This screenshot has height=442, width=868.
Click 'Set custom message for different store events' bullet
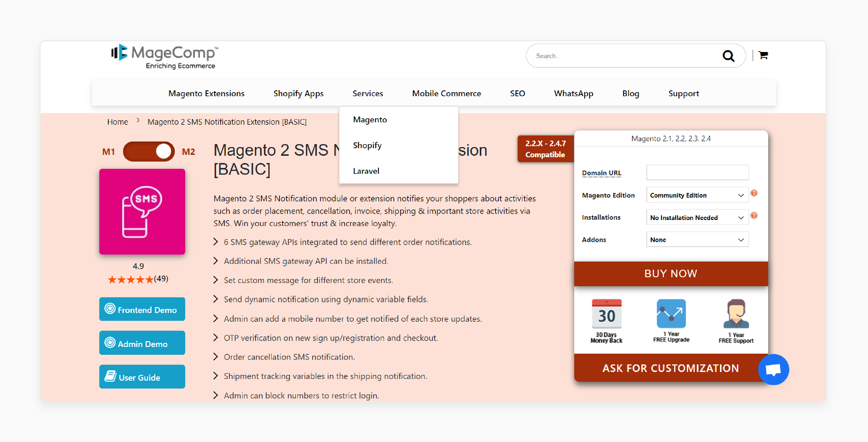308,280
